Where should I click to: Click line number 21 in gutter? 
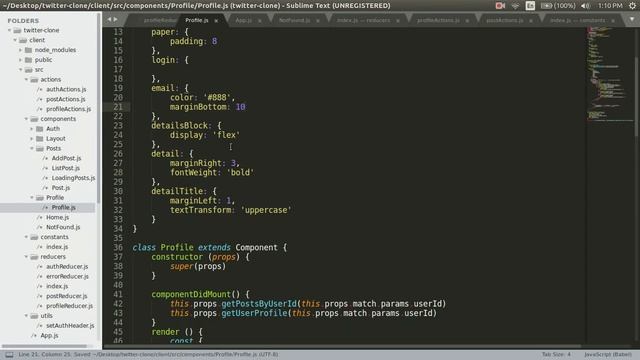118,107
